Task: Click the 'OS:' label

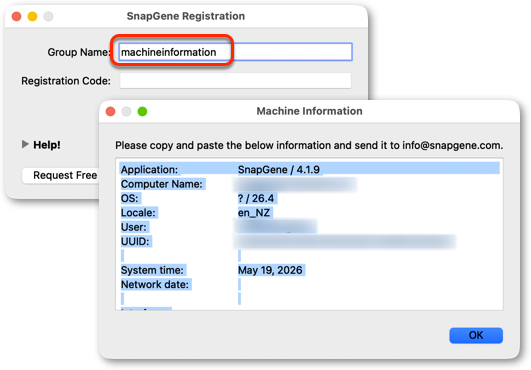Action: [130, 198]
